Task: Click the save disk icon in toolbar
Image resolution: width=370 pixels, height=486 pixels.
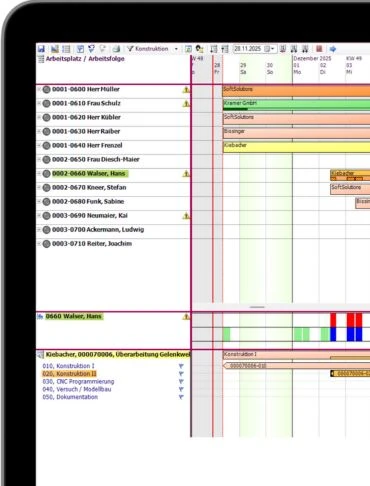Action: tap(41, 49)
